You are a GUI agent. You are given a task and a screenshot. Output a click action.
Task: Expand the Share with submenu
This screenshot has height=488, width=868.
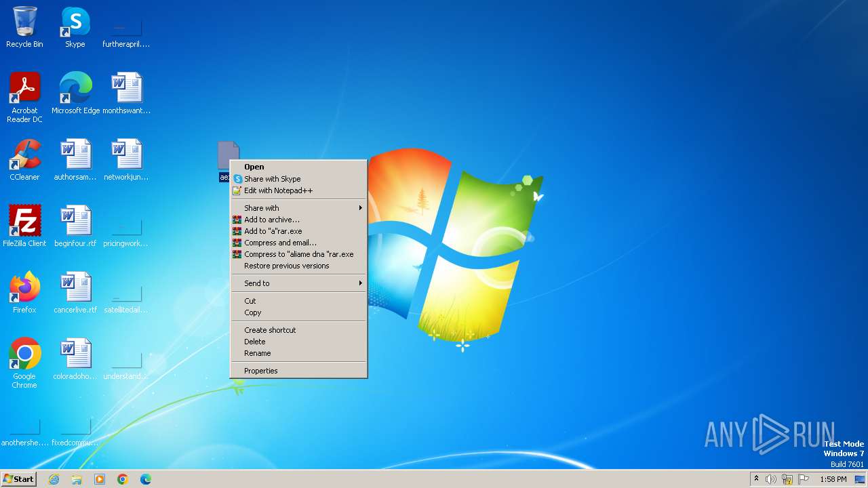pyautogui.click(x=298, y=208)
